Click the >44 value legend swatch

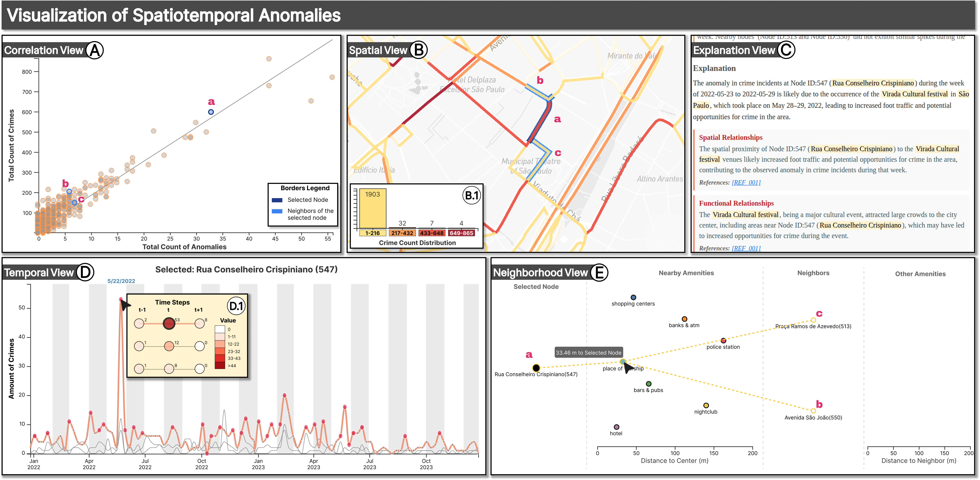(220, 365)
